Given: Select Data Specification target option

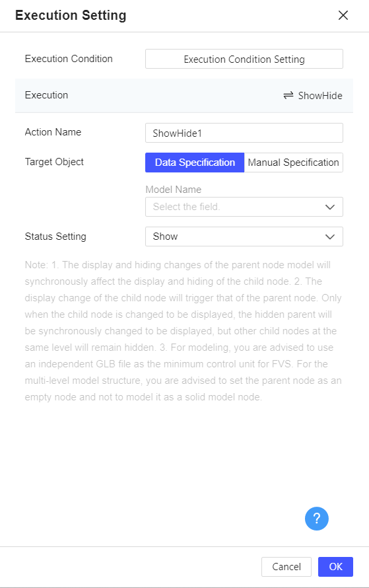Looking at the screenshot, I should (195, 163).
